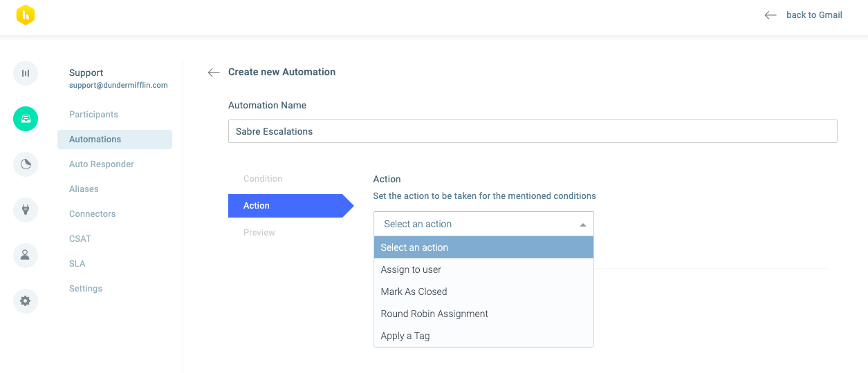Choose Assign to user from the dropdown
The width and height of the screenshot is (868, 373).
(483, 269)
